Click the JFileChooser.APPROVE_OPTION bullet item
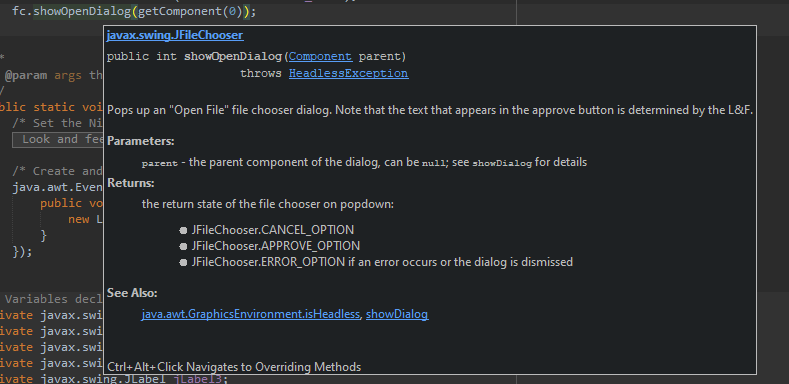 tap(275, 246)
